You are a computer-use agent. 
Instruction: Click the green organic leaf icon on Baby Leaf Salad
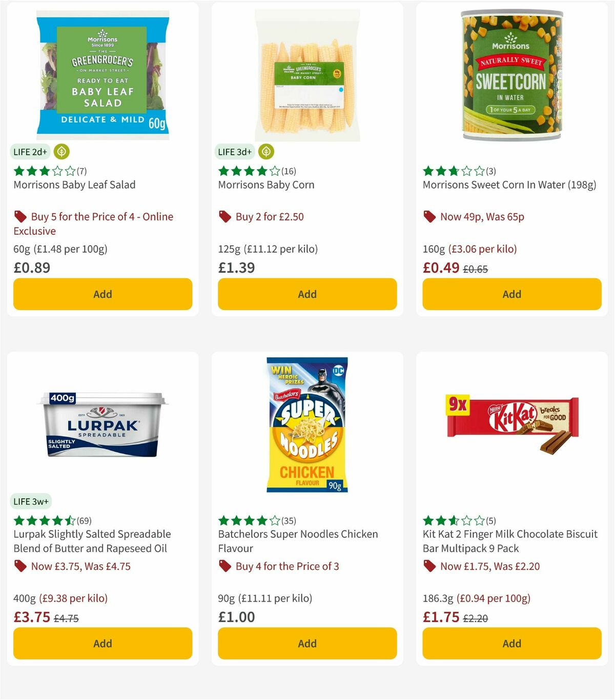(61, 152)
